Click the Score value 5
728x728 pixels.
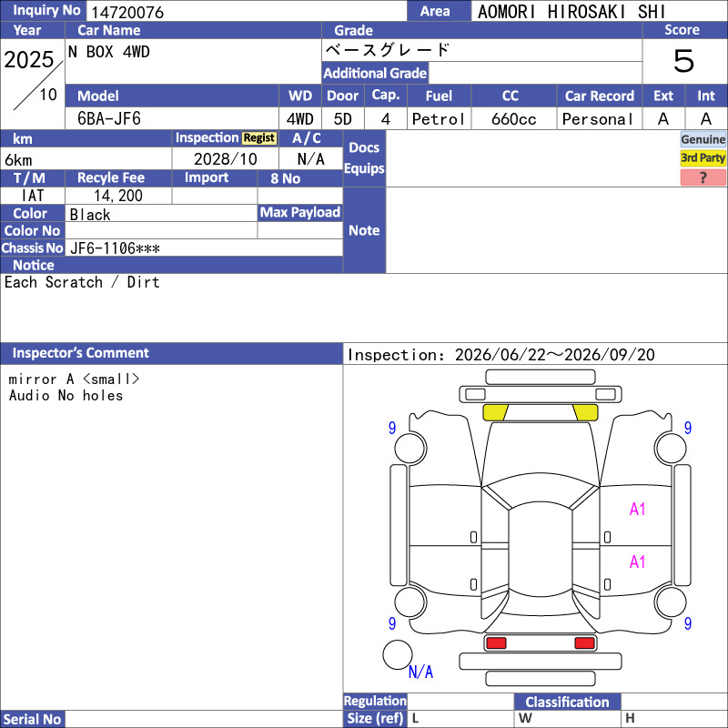tap(684, 61)
